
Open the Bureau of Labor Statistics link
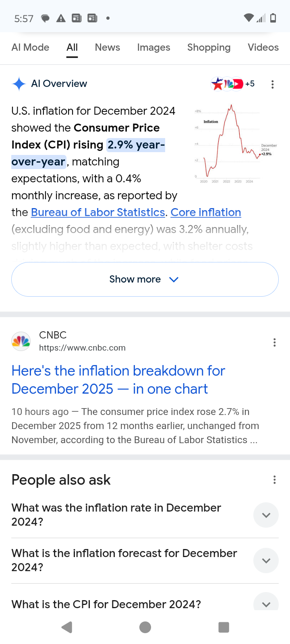coord(98,212)
